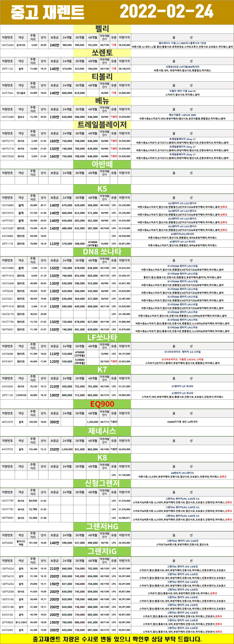234x644 pixels.
Task: Click the '240만' deposit in the 펠리 row
Action: coord(54,45)
